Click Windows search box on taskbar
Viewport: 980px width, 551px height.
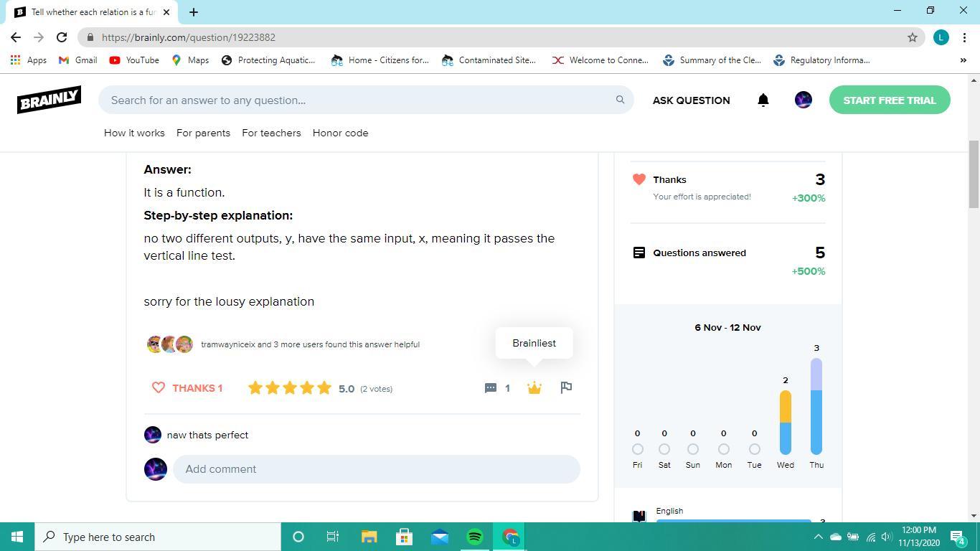point(158,537)
